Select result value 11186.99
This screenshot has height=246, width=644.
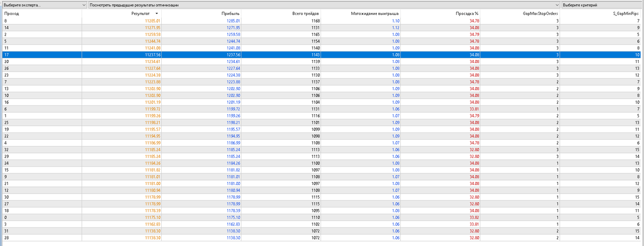click(152, 142)
